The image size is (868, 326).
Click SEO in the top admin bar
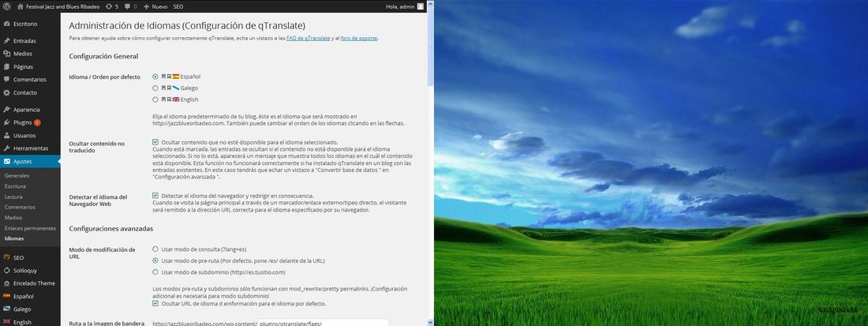[178, 7]
